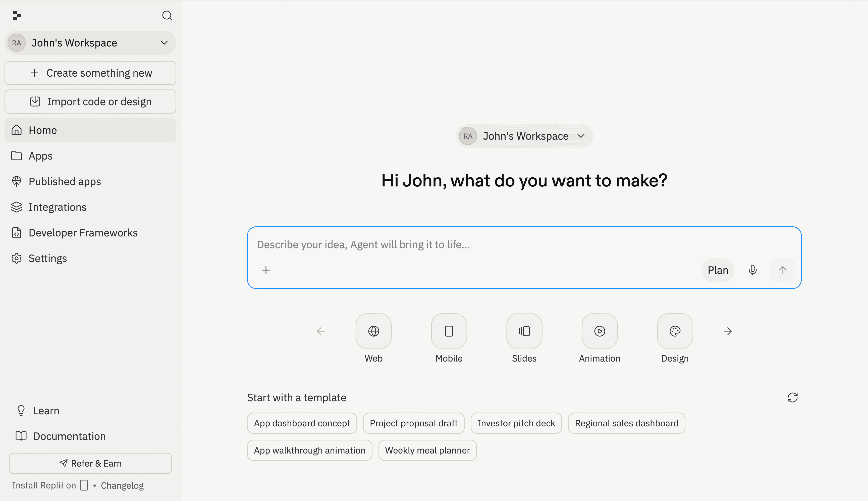
Task: Click the plus attachment icon in prompt box
Action: [266, 270]
